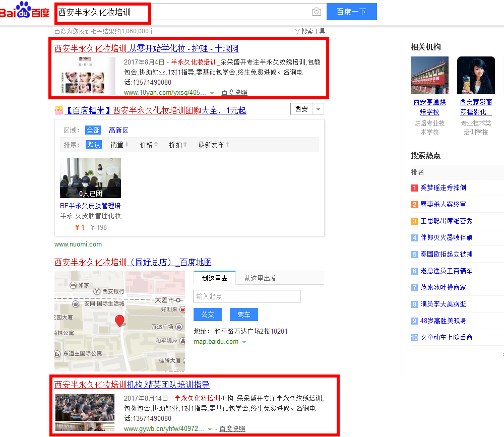Screen dimensions: 504x437
Task: Click the 输入起点 starting point field
Action: tap(247, 296)
